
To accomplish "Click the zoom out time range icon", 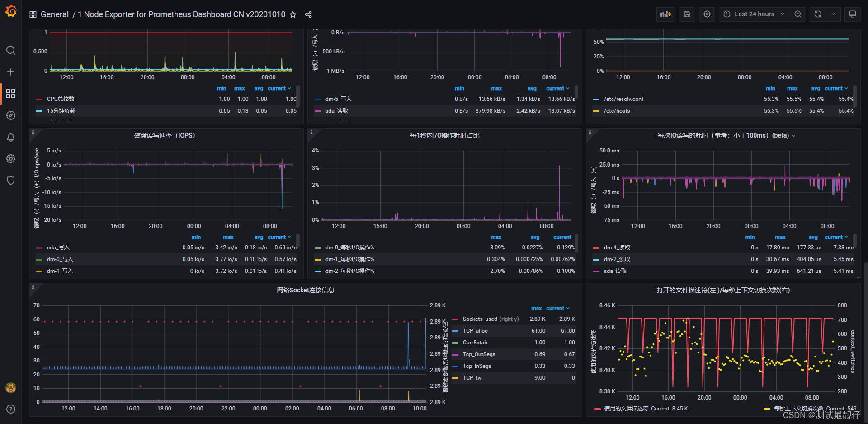I will point(798,14).
